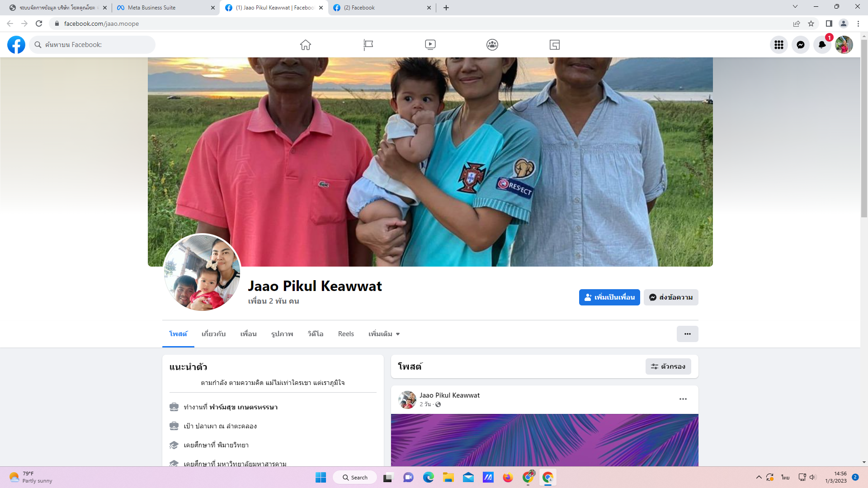Image resolution: width=868 pixels, height=488 pixels.
Task: Switch to Reels tab
Action: (346, 334)
